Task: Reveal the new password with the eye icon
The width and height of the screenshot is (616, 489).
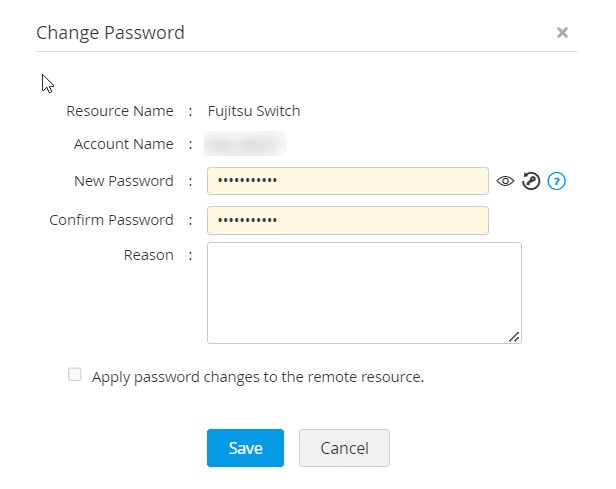Action: pyautogui.click(x=505, y=181)
